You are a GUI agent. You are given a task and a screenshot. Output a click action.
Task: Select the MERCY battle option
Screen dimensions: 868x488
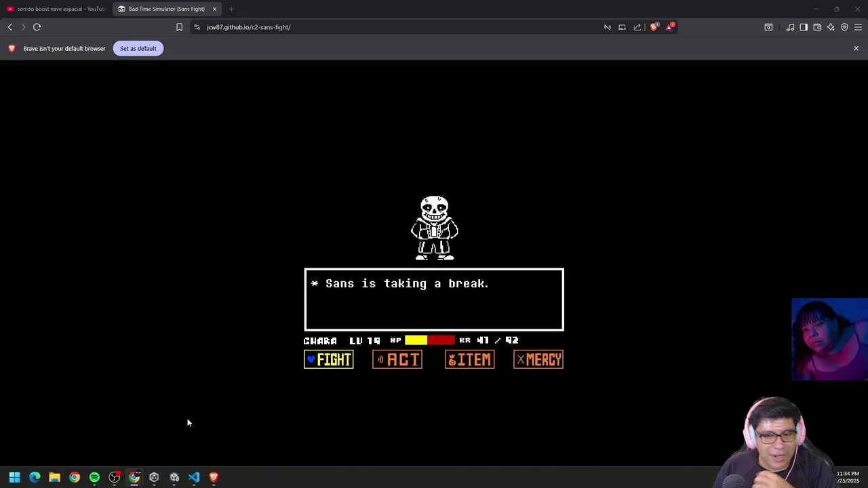click(x=538, y=360)
